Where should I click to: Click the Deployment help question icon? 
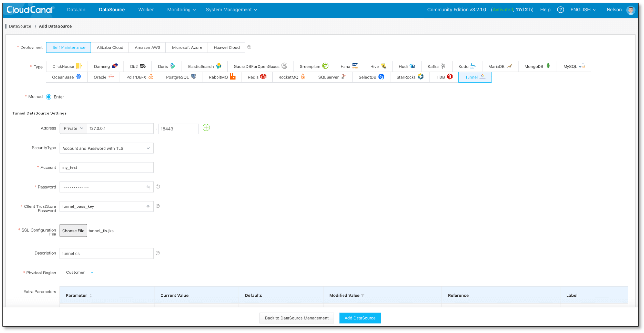tap(249, 47)
